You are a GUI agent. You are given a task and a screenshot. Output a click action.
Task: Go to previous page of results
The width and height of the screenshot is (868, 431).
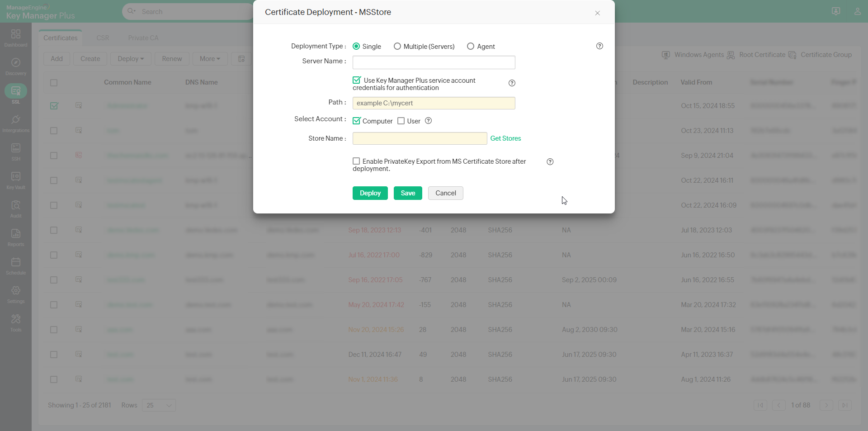pyautogui.click(x=779, y=405)
